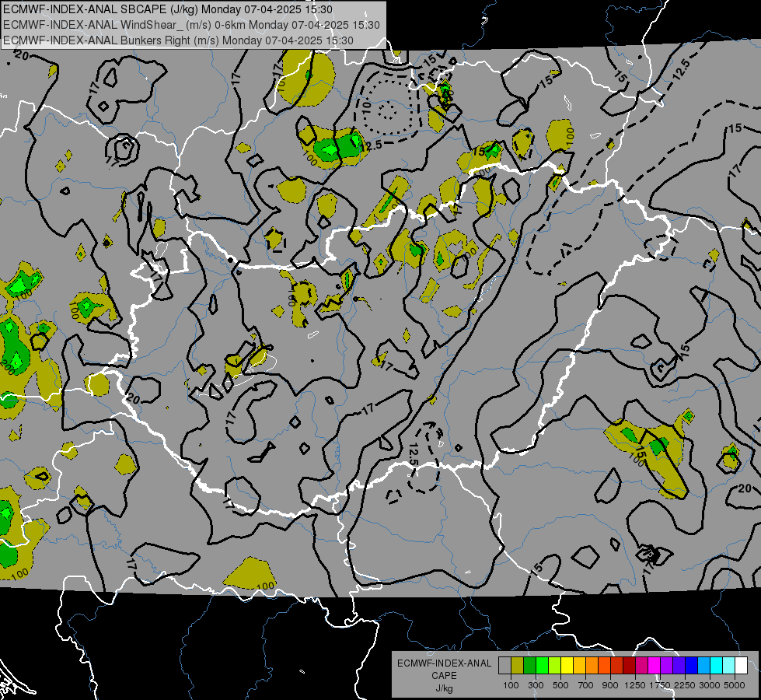This screenshot has width=761, height=700.
Task: Click the white swatch ending the legend
Action: click(741, 666)
